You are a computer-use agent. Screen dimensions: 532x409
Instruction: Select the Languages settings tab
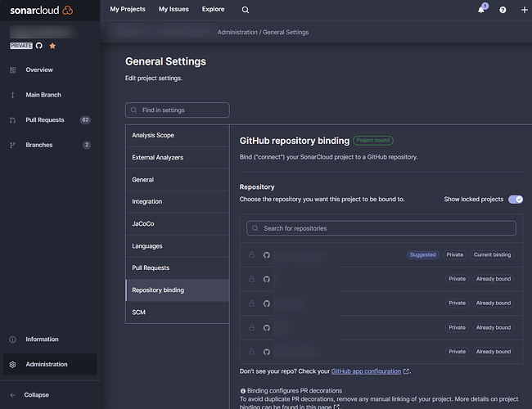click(x=178, y=246)
